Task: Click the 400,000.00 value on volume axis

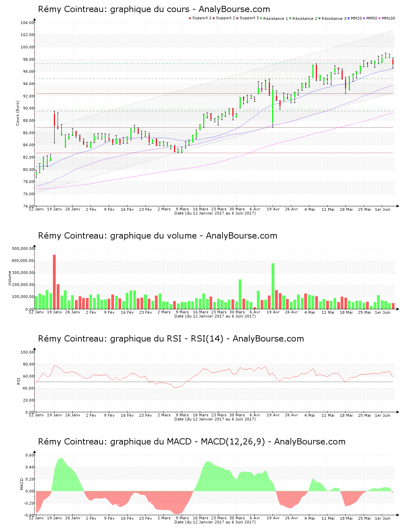Action: click(23, 261)
